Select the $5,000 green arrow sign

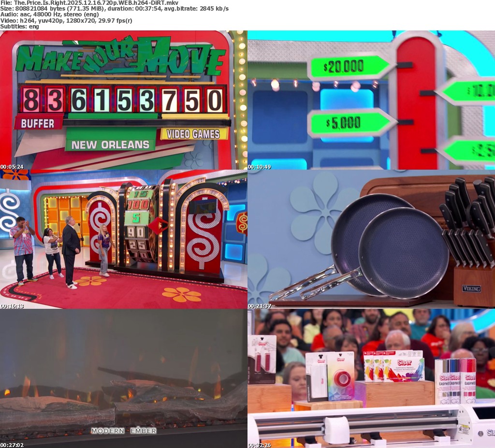click(x=349, y=123)
